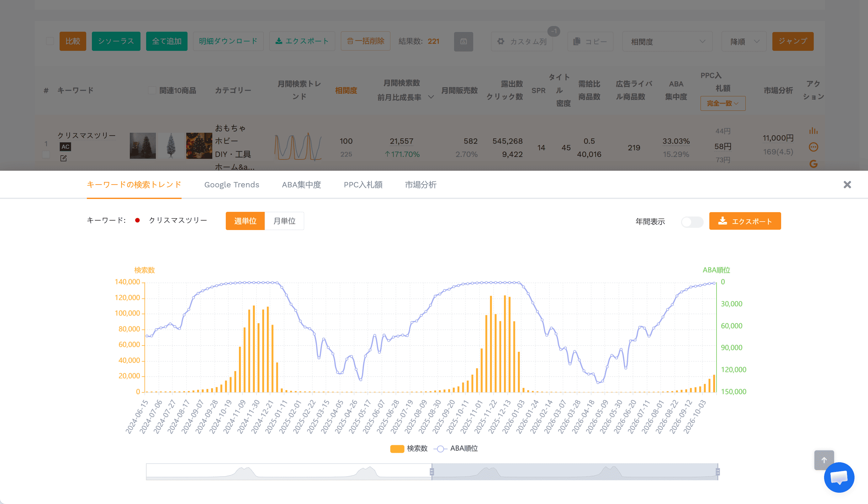This screenshot has width=868, height=504.
Task: Open the white Christmas tree product thumbnail
Action: [171, 146]
